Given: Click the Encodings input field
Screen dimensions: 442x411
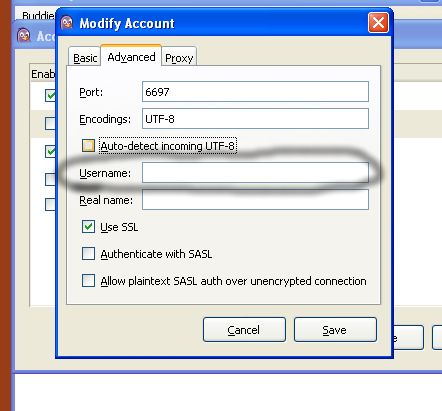Looking at the screenshot, I should pos(255,119).
